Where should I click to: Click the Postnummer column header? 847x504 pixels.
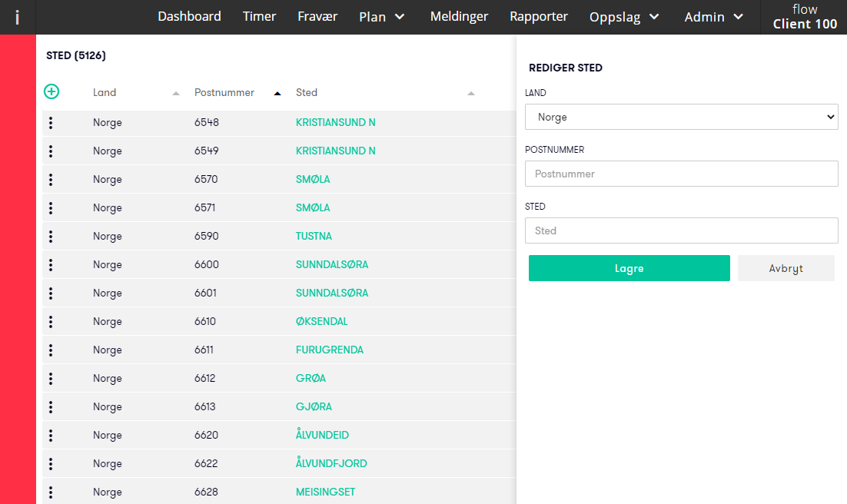[x=224, y=92]
